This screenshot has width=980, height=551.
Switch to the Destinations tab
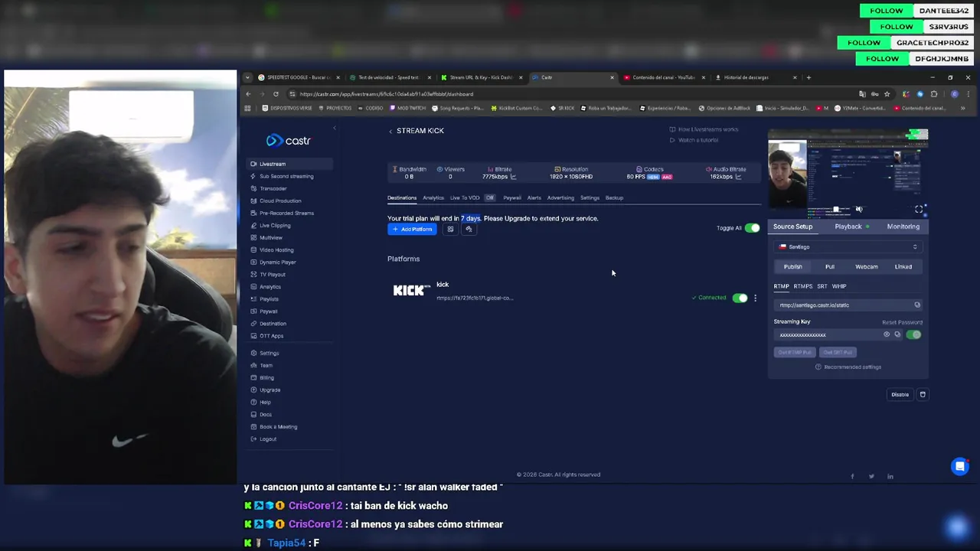point(402,197)
